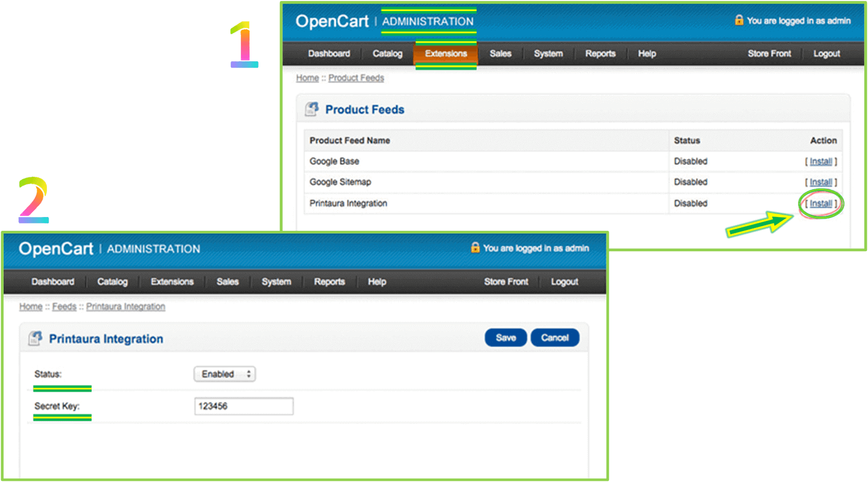Click the Secret Key input field

tap(244, 406)
